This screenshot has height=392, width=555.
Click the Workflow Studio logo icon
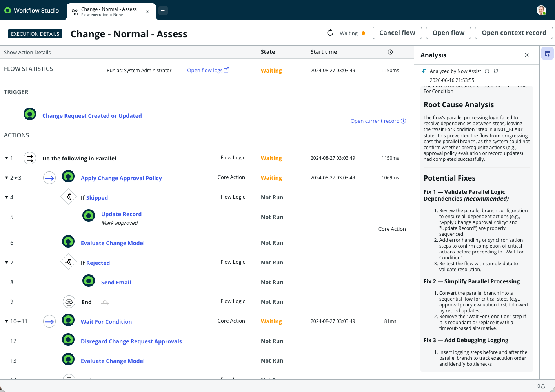click(7, 11)
